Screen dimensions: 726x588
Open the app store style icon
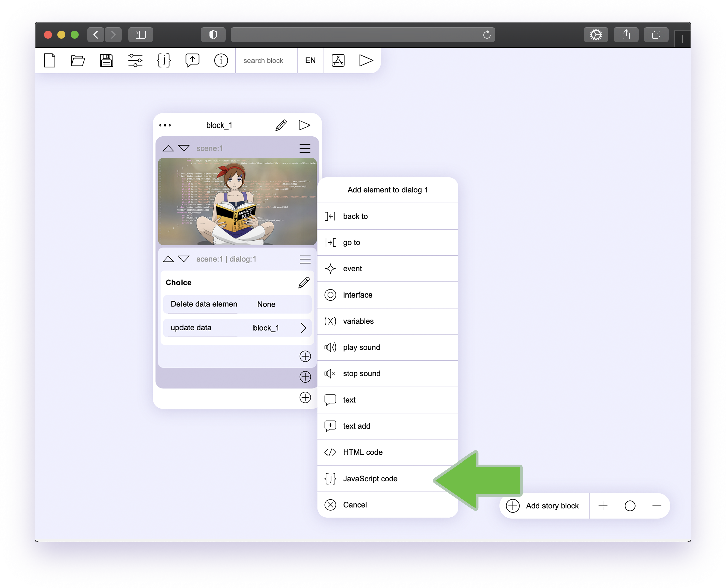point(338,61)
